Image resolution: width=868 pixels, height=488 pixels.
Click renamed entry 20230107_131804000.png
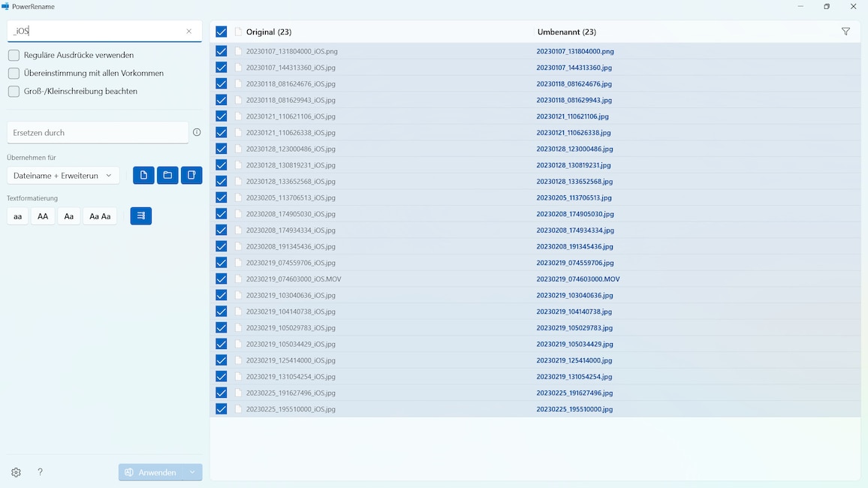tap(575, 52)
